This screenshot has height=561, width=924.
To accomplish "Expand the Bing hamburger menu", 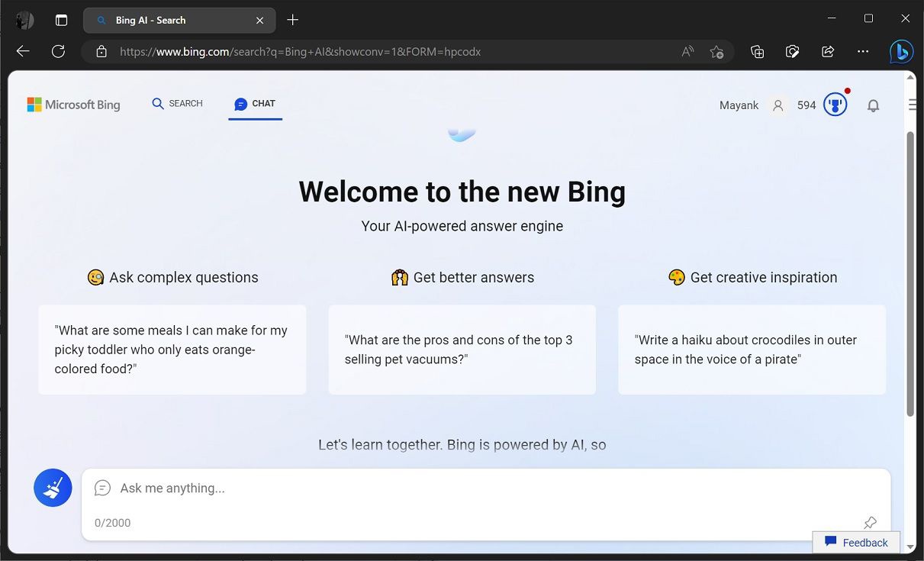I will 913,105.
